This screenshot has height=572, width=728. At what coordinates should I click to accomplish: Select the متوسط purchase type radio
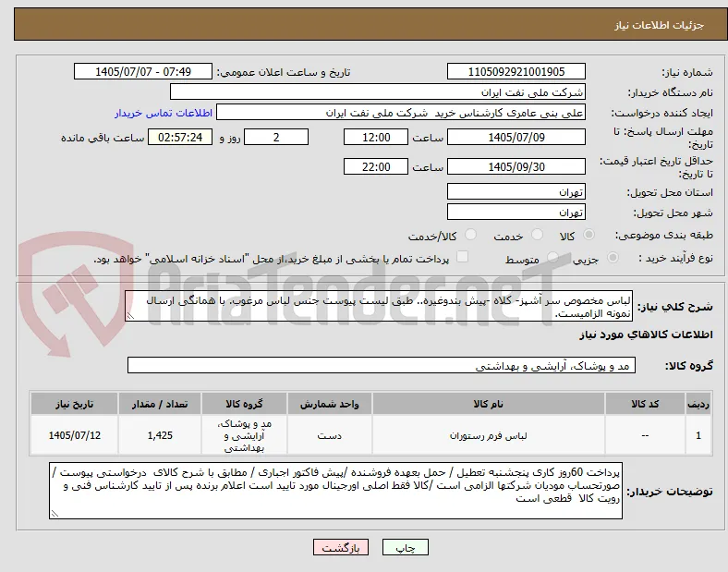pos(552,258)
